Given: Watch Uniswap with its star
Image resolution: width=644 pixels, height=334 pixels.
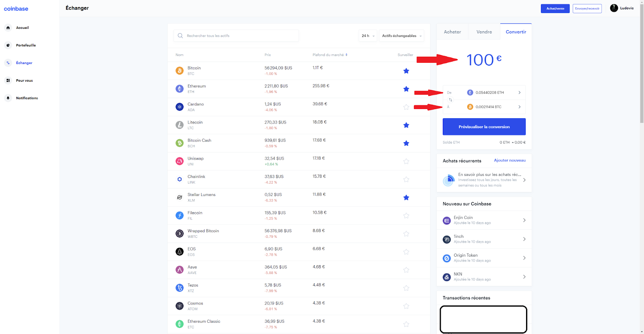Looking at the screenshot, I should [406, 161].
